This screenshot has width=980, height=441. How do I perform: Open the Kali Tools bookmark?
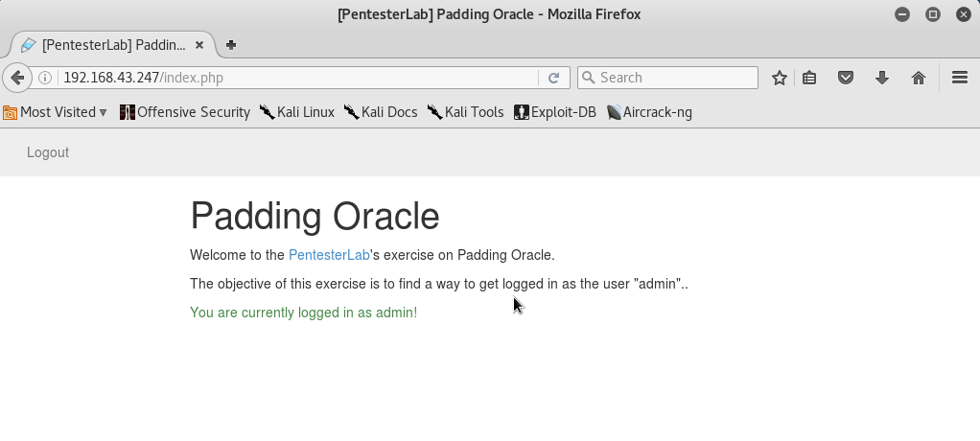(466, 112)
